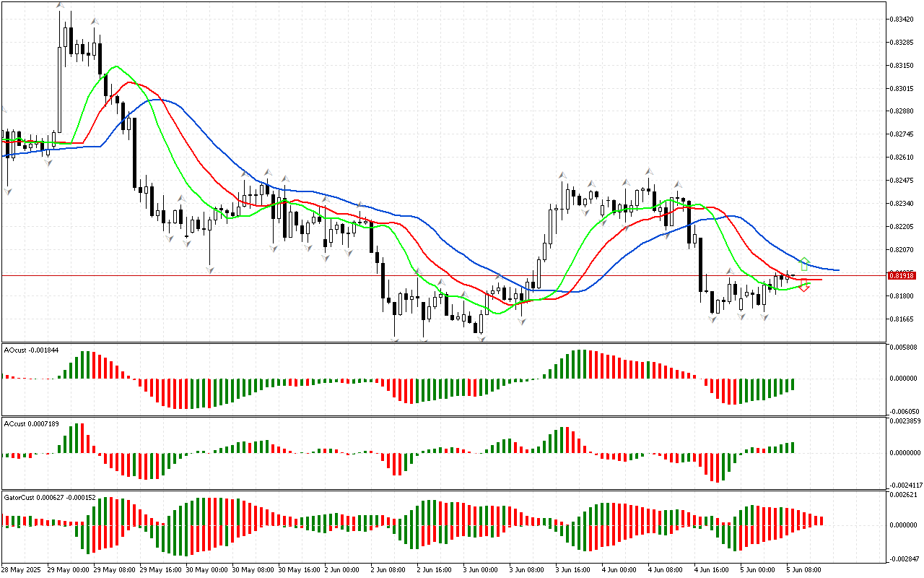Select the up fractal above the highest candle
Screen dimensions: 924x578
coord(61,7)
